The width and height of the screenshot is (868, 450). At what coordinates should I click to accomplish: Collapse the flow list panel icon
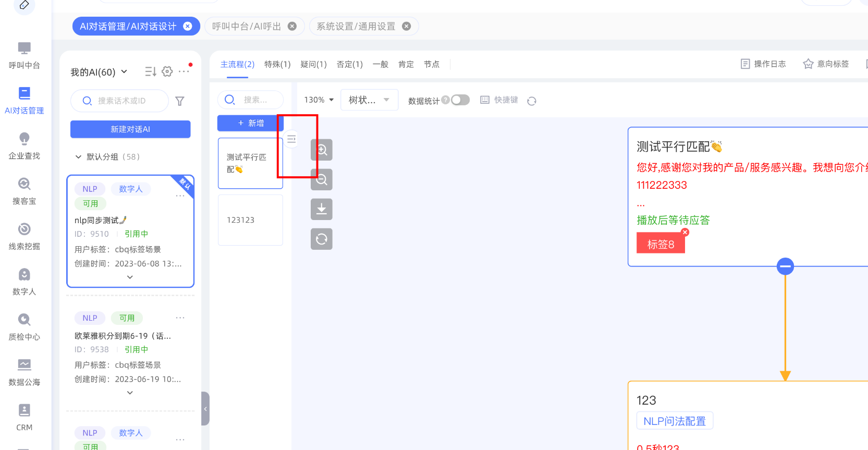click(x=291, y=139)
